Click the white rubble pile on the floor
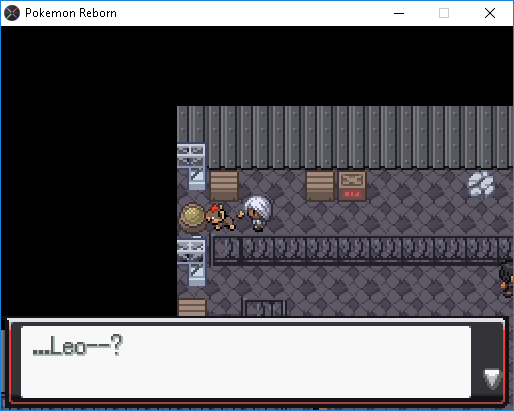The width and height of the screenshot is (514, 411). coord(481,183)
